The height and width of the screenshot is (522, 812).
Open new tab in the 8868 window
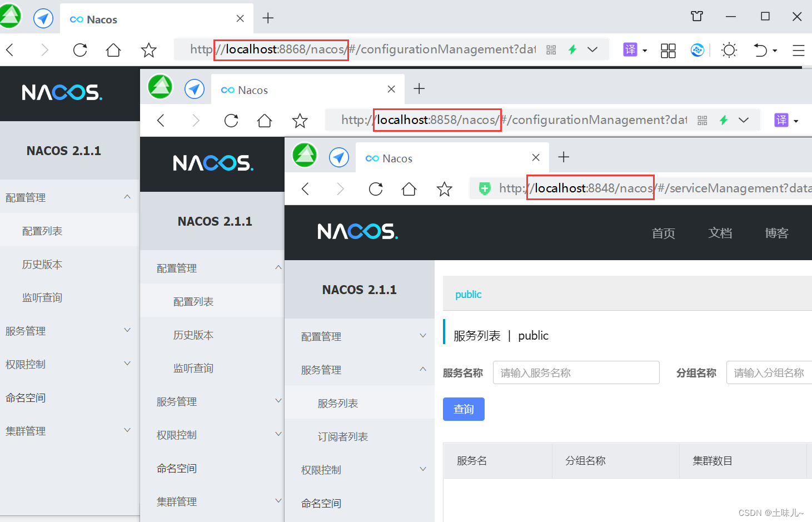click(x=268, y=18)
